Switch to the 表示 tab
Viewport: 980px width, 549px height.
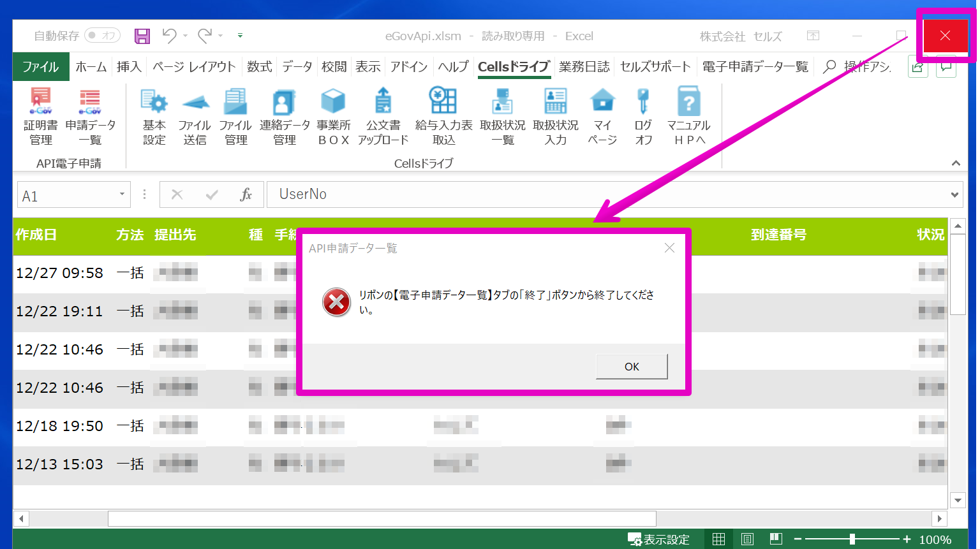click(x=368, y=67)
